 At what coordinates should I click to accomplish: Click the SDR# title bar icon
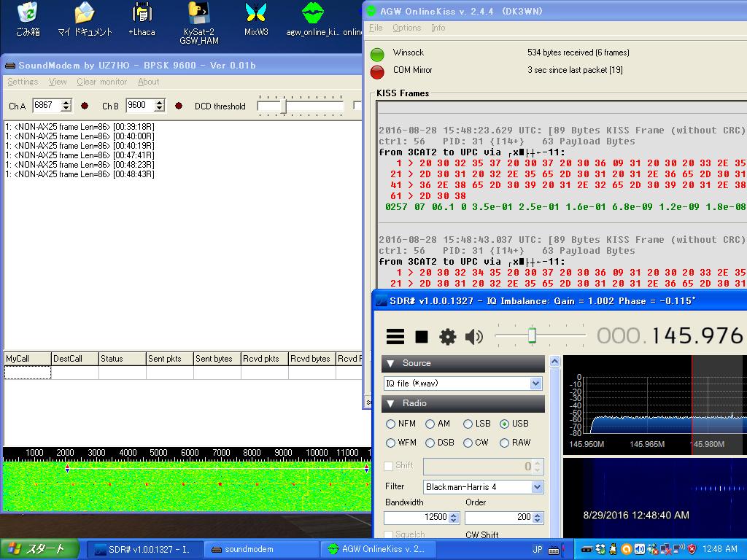coord(381,301)
